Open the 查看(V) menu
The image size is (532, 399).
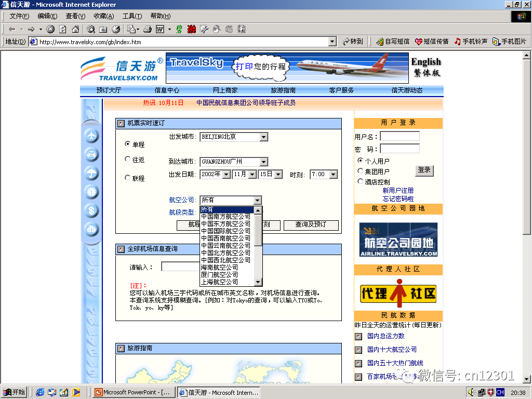75,16
